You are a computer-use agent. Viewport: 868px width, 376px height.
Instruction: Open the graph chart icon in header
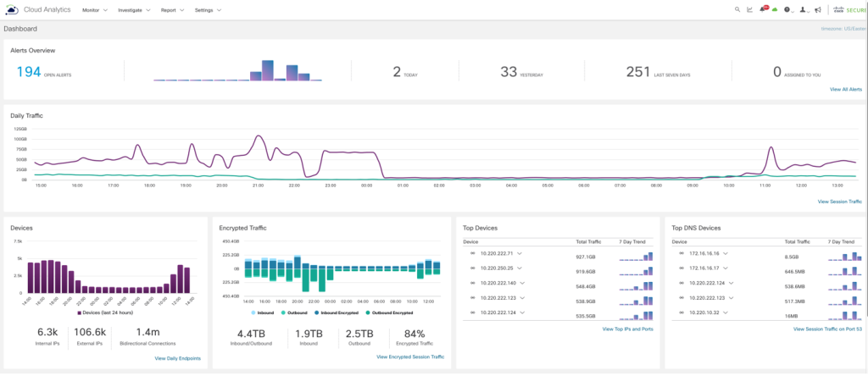point(749,10)
